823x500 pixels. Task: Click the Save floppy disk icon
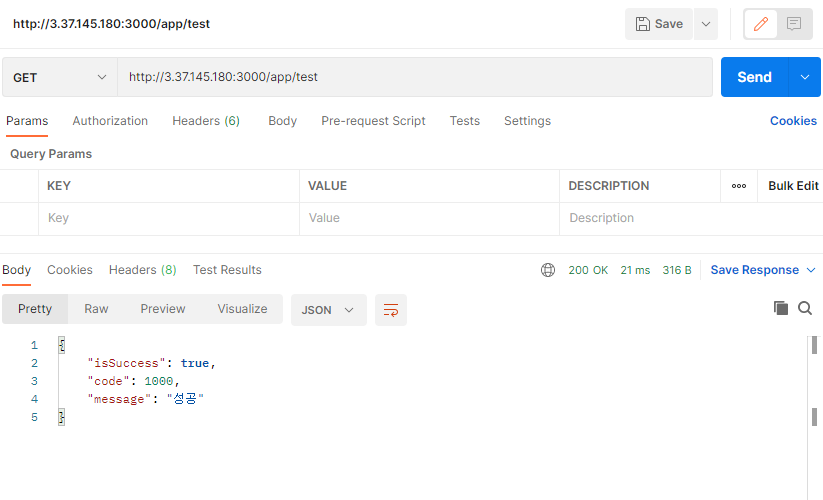pyautogui.click(x=642, y=24)
